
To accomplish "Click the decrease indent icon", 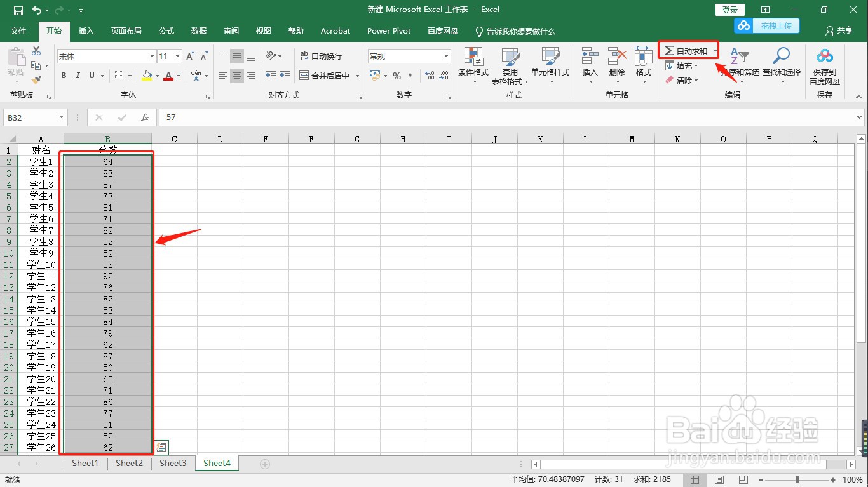I will point(271,76).
